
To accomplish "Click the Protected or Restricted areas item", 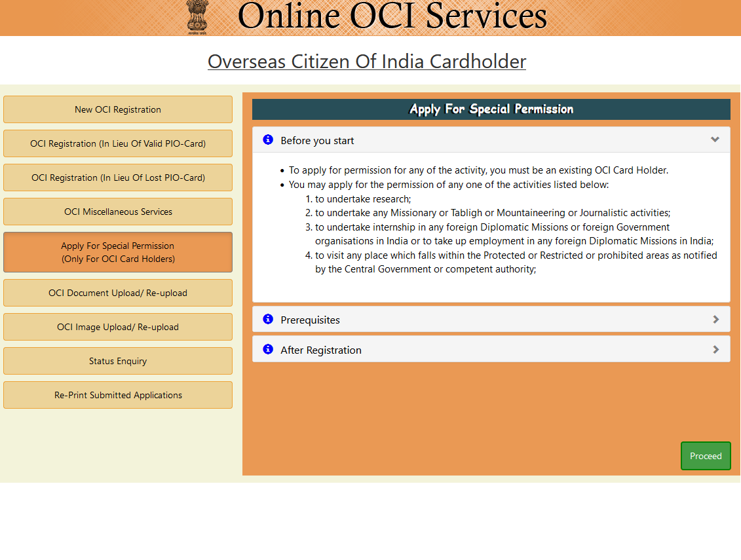I will pyautogui.click(x=516, y=262).
